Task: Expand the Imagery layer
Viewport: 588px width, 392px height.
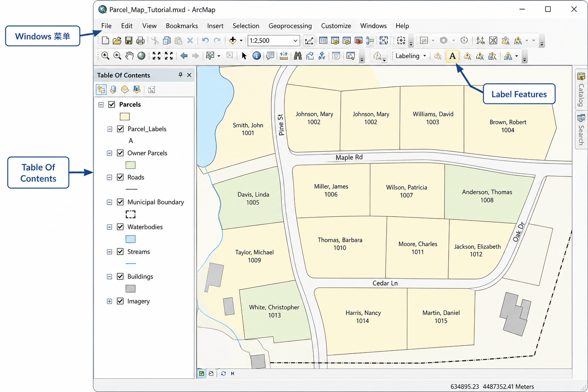Action: point(109,301)
